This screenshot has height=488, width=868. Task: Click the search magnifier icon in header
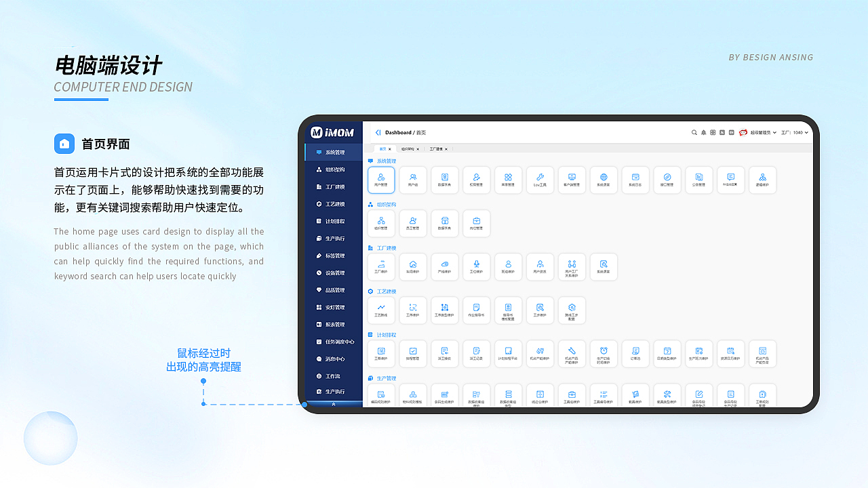694,133
